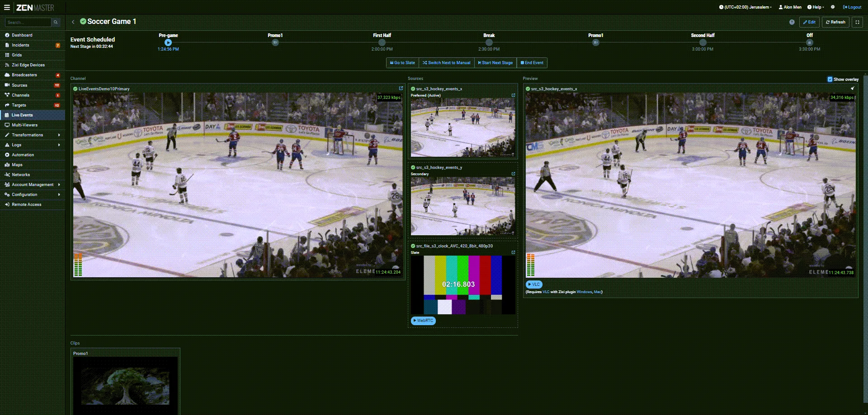
Task: Select the First Half stage marker
Action: (x=382, y=42)
